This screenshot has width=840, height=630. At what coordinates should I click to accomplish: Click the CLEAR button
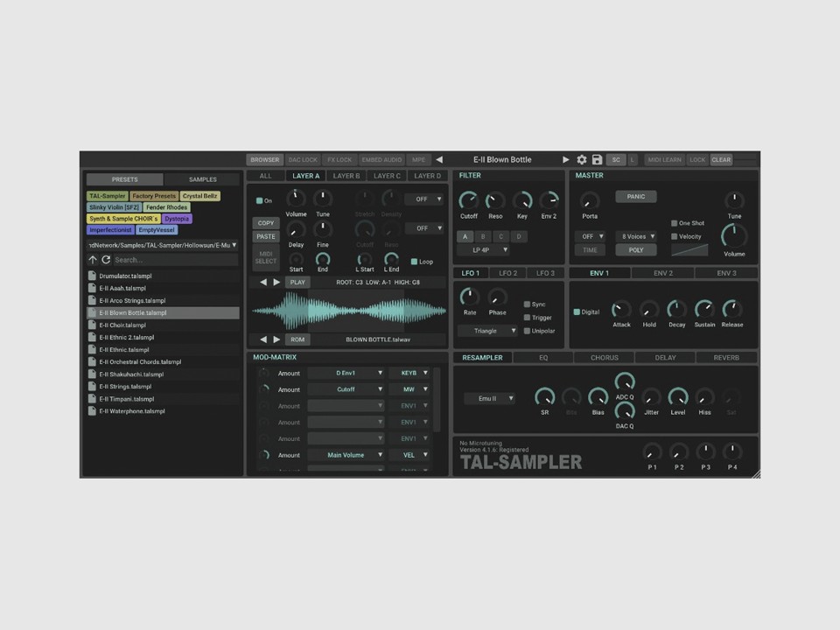[x=721, y=159]
